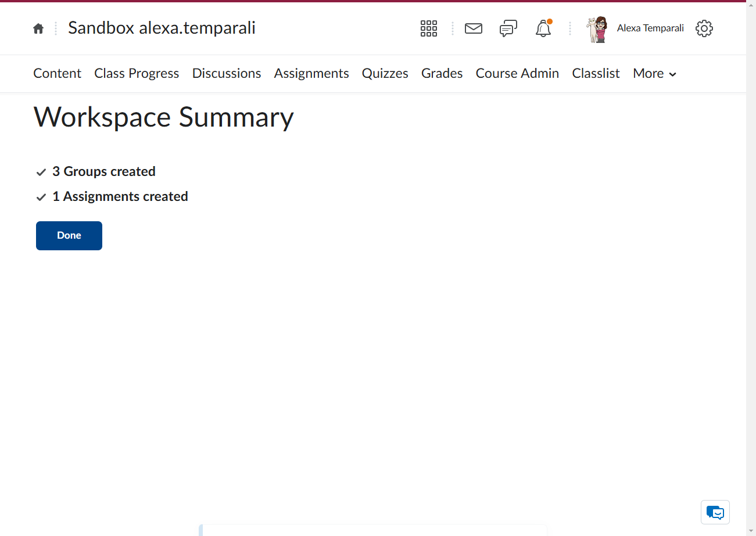Click the Workspace Summary heading

pos(164,117)
